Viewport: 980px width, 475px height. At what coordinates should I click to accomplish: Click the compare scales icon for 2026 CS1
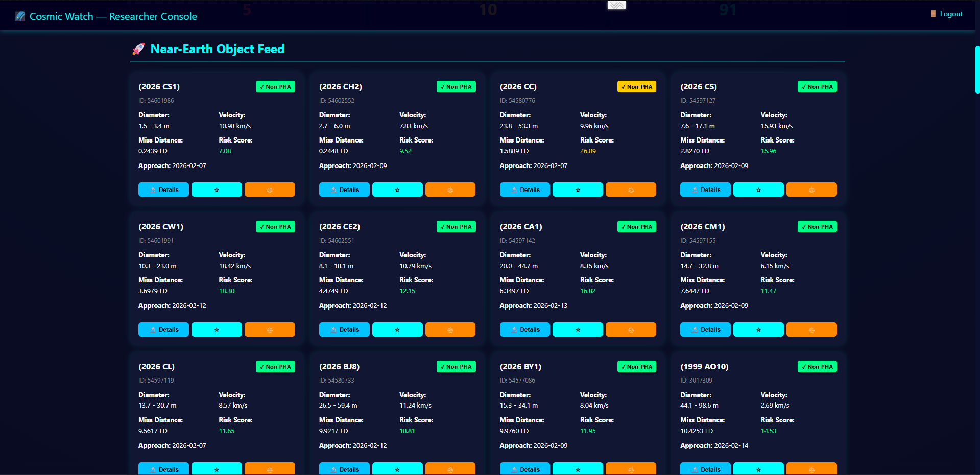click(270, 189)
